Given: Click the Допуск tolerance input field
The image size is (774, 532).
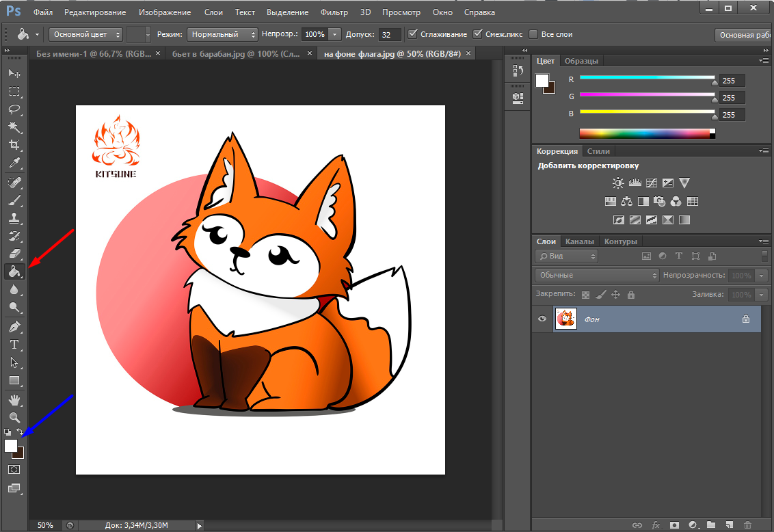Looking at the screenshot, I should [x=390, y=35].
